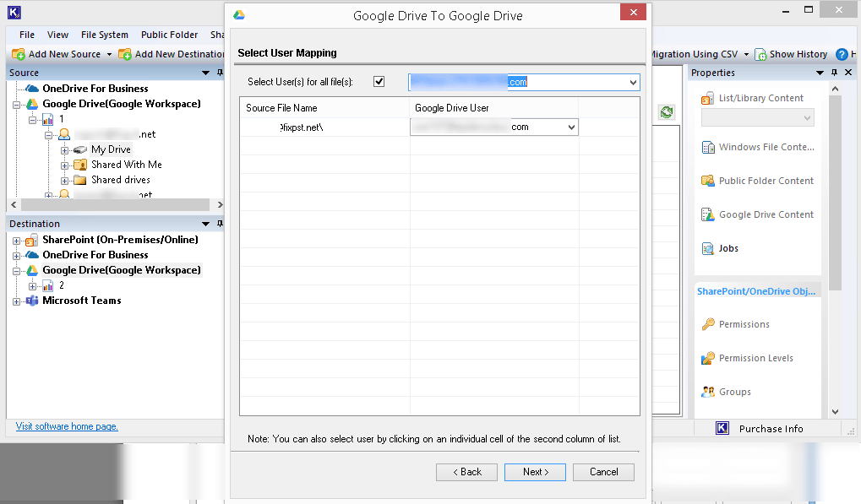The height and width of the screenshot is (504, 861).
Task: Open the Migration Using CSV dropdown arrow
Action: pos(746,54)
